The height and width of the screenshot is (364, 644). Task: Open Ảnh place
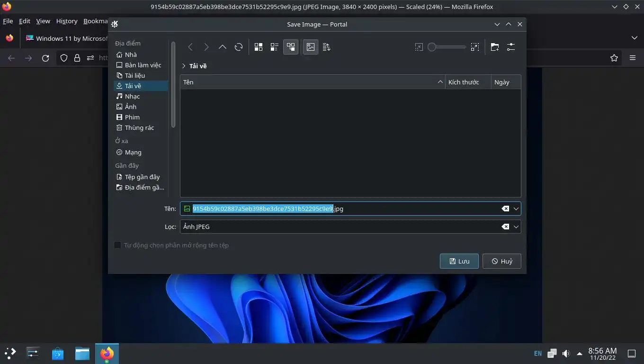[141, 107]
